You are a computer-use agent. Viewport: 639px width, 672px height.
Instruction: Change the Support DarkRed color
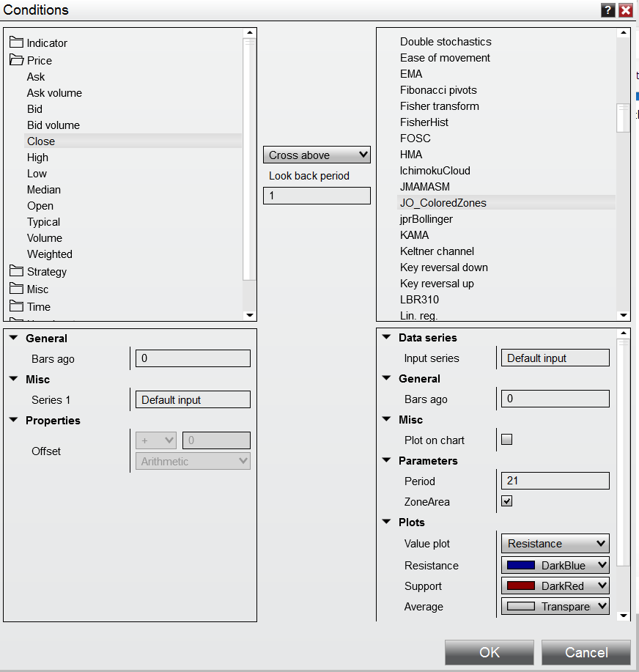tap(555, 586)
